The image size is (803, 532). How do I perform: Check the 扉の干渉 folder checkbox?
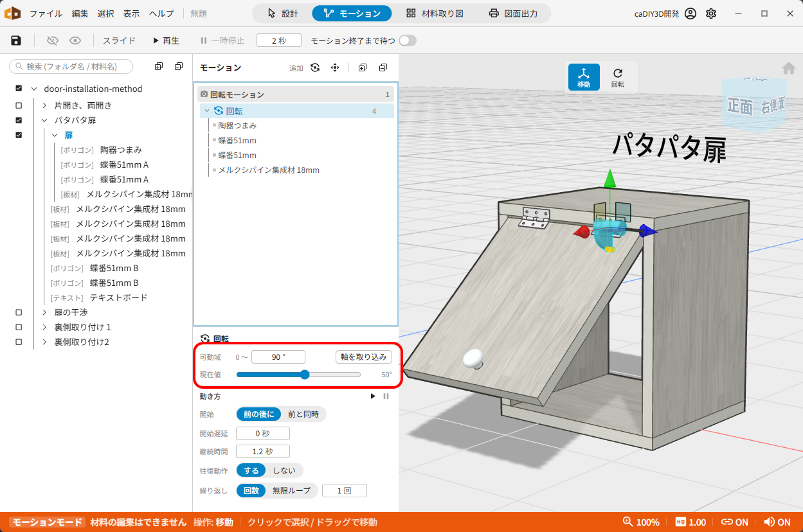coord(19,312)
